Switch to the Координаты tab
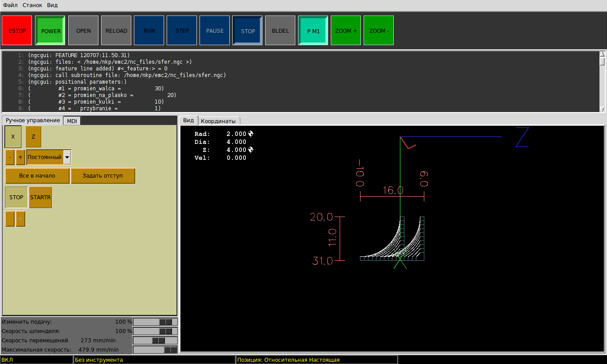Image resolution: width=607 pixels, height=364 pixels. (x=218, y=121)
